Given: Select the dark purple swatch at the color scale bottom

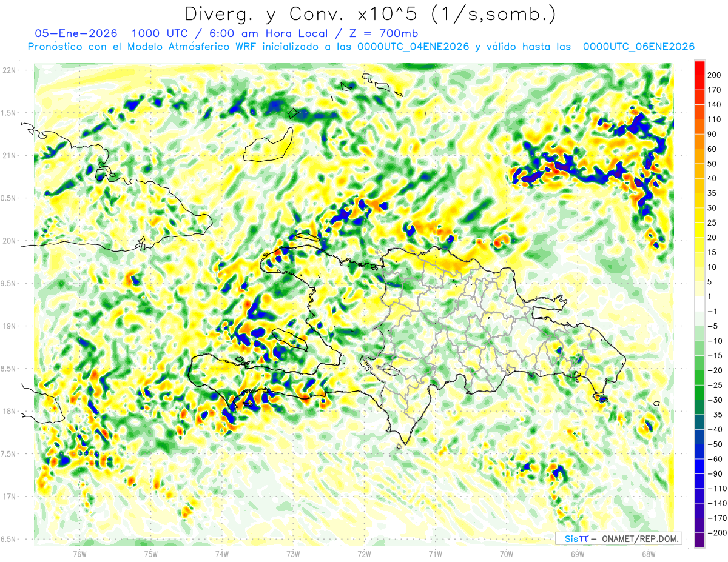Looking at the screenshot, I should point(699,540).
